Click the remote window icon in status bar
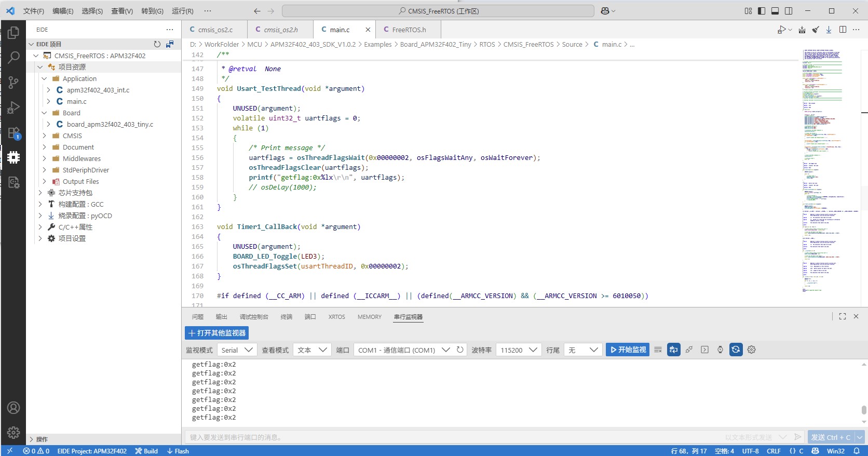868x456 pixels. pos(10,451)
